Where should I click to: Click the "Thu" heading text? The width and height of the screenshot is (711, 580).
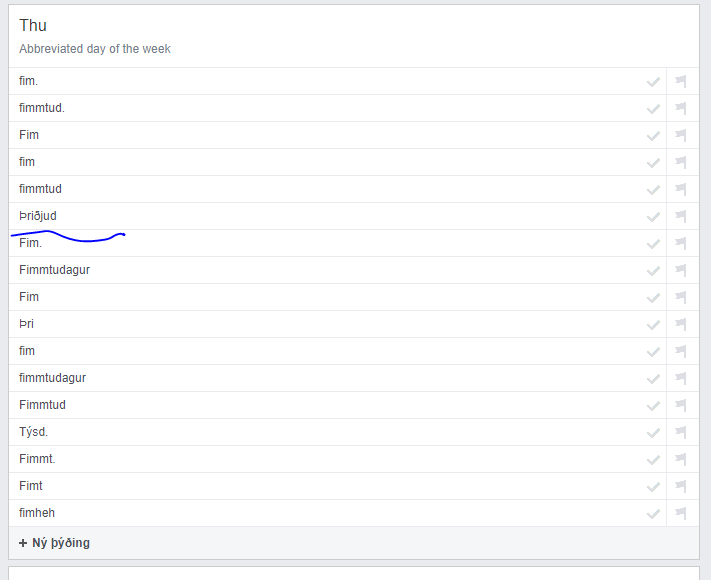[x=33, y=26]
